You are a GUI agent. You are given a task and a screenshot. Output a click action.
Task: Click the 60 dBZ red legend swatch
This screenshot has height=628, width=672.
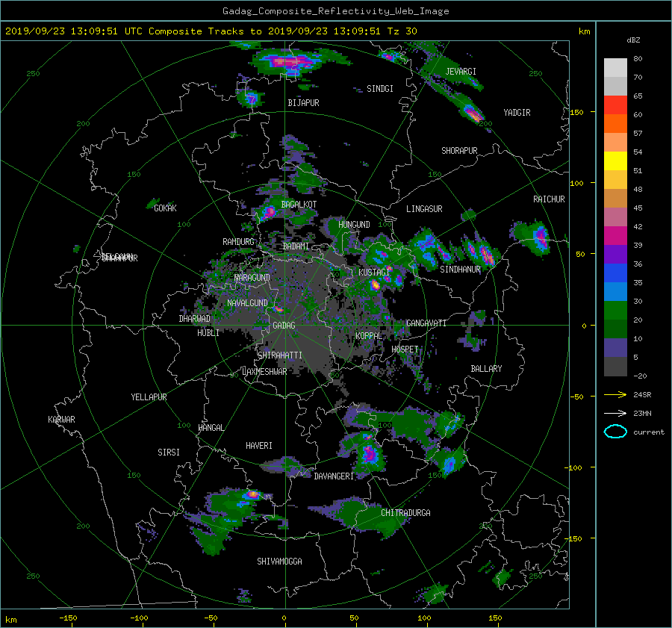click(x=615, y=105)
